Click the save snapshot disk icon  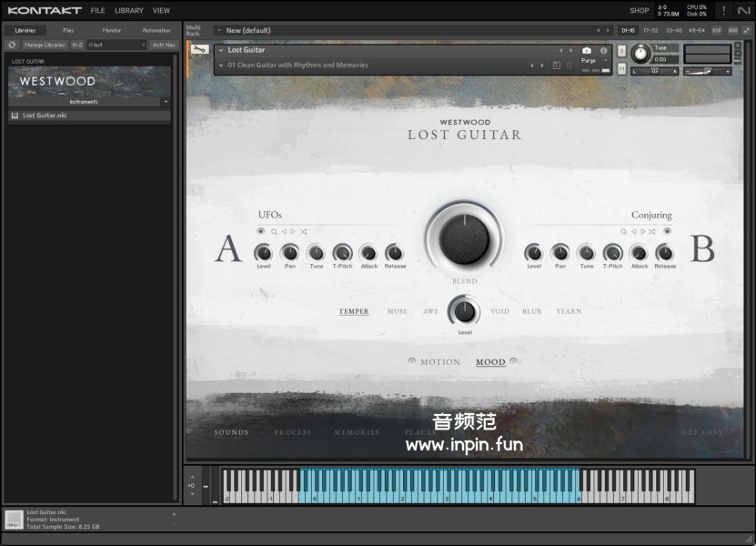557,66
